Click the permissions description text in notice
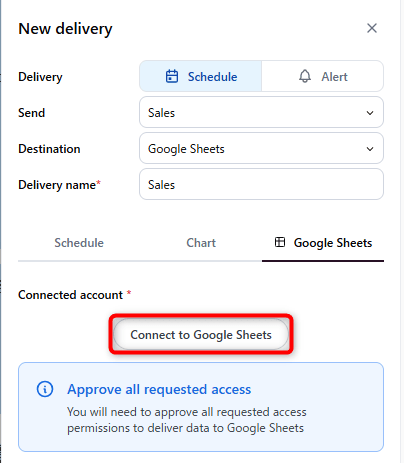Screen dimensions: 404x463 coord(187,420)
